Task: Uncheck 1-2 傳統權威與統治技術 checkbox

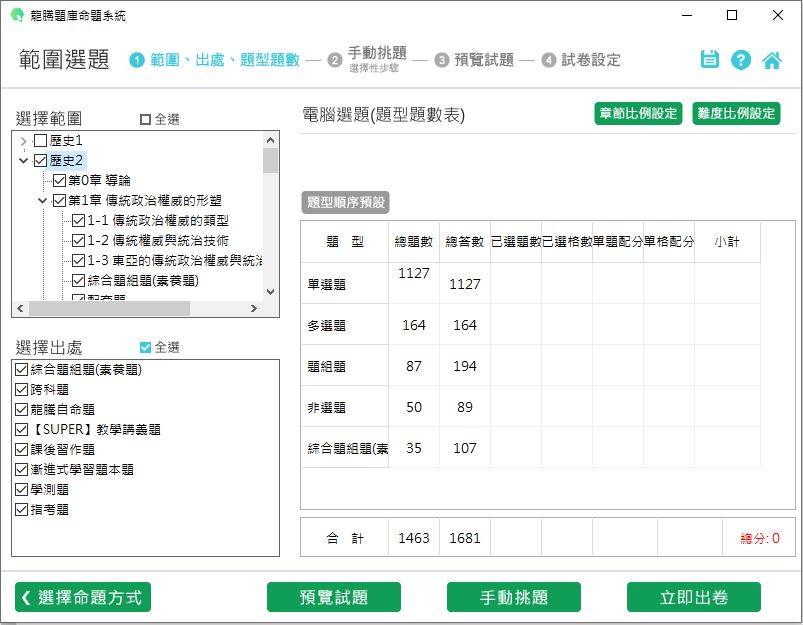Action: [x=78, y=240]
